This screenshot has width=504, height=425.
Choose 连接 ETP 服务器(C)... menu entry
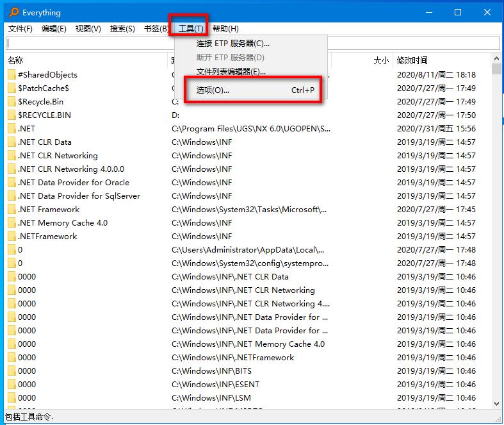click(250, 44)
